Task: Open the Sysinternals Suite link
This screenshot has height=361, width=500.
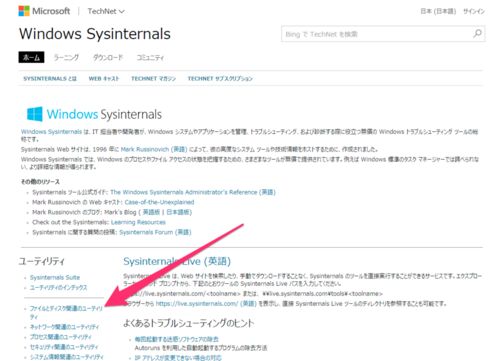Action: (x=55, y=277)
